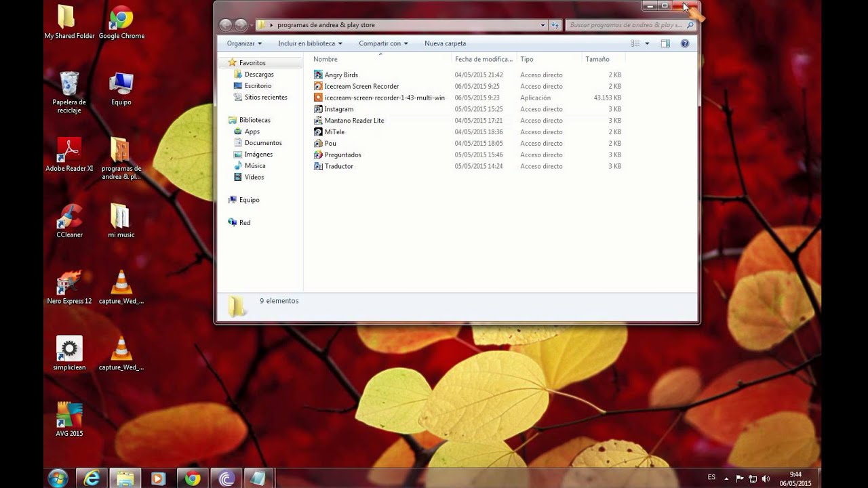
Task: Select Google Chrome desktop icon
Action: coord(121,23)
